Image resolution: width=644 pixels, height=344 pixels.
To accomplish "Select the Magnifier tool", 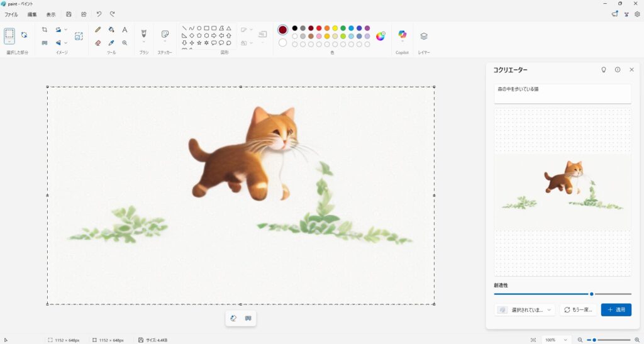I will click(x=125, y=43).
